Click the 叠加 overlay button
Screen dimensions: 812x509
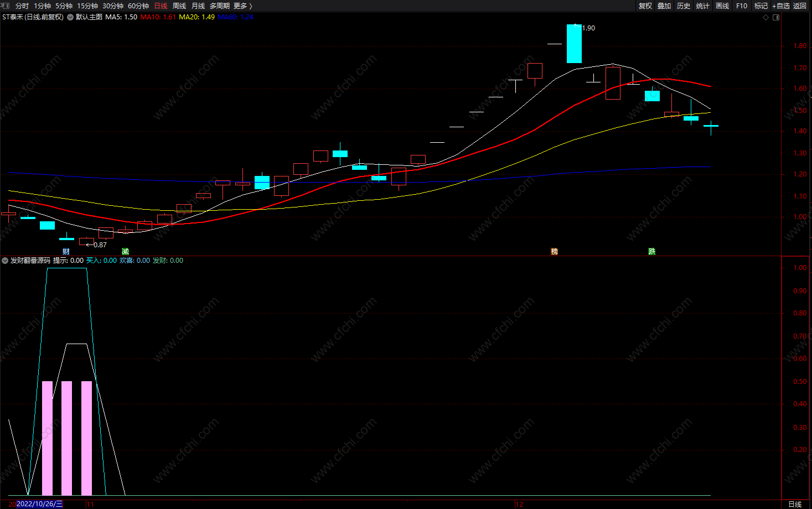[x=664, y=6]
